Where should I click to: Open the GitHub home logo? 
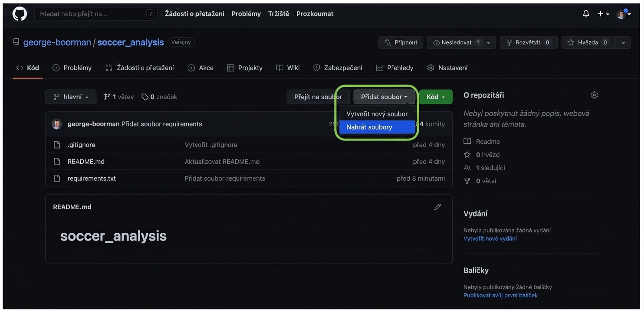point(20,14)
